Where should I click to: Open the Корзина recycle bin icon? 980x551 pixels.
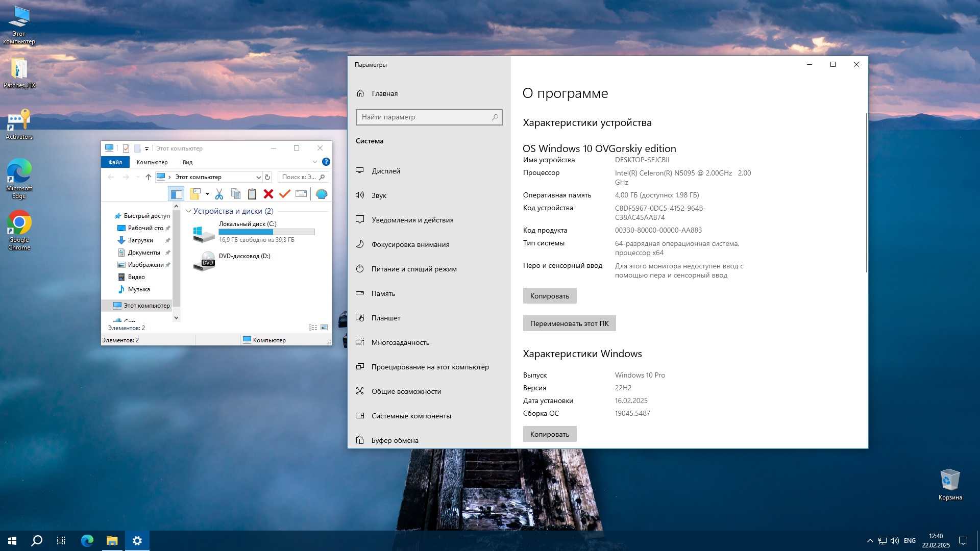coord(950,485)
